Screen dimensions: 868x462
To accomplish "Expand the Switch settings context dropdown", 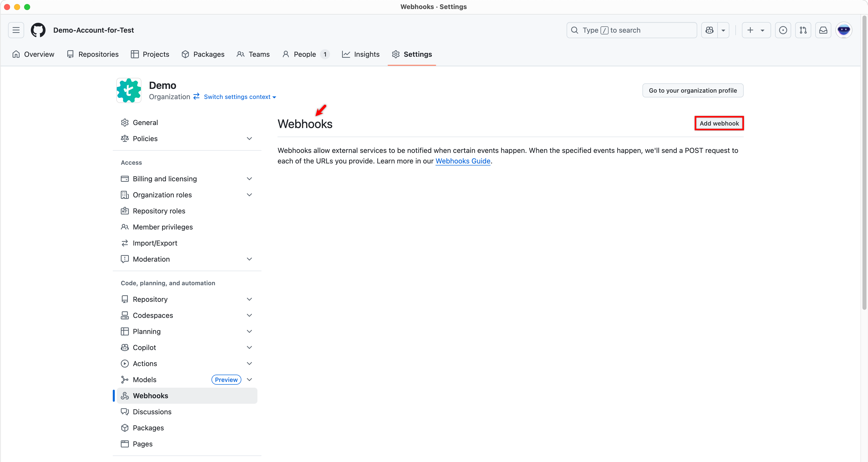I will [x=240, y=97].
